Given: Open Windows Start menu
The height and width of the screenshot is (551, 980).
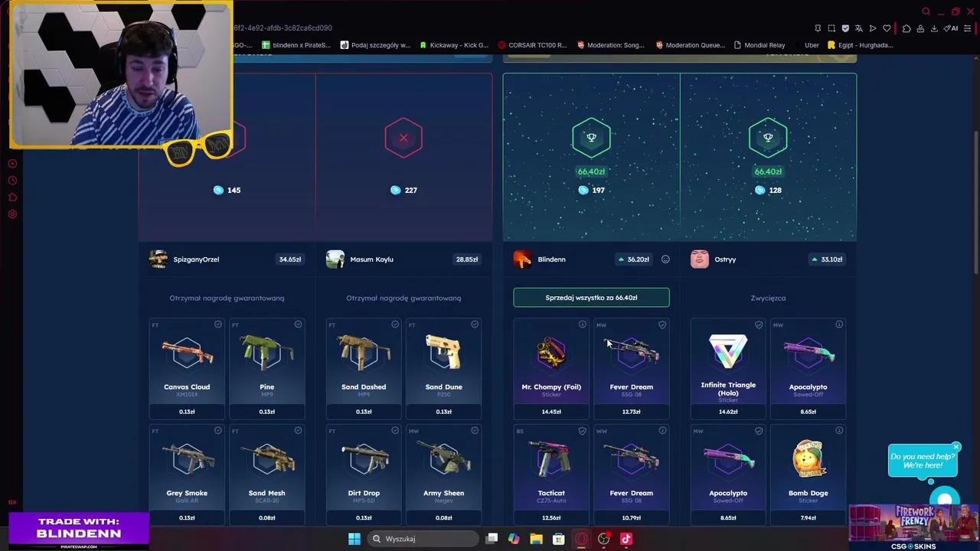Looking at the screenshot, I should [x=354, y=539].
